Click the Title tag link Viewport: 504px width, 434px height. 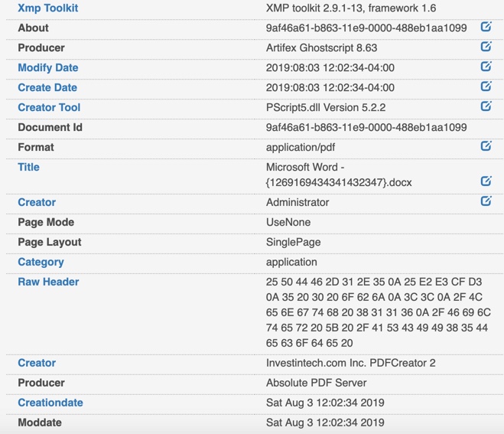pyautogui.click(x=28, y=167)
